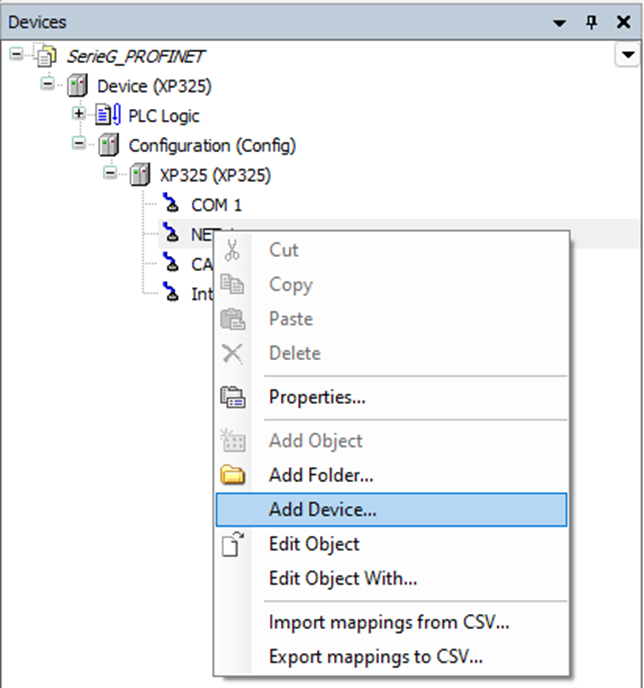
Task: Collapse the XP325 (XP325) tree node
Action: click(x=111, y=175)
